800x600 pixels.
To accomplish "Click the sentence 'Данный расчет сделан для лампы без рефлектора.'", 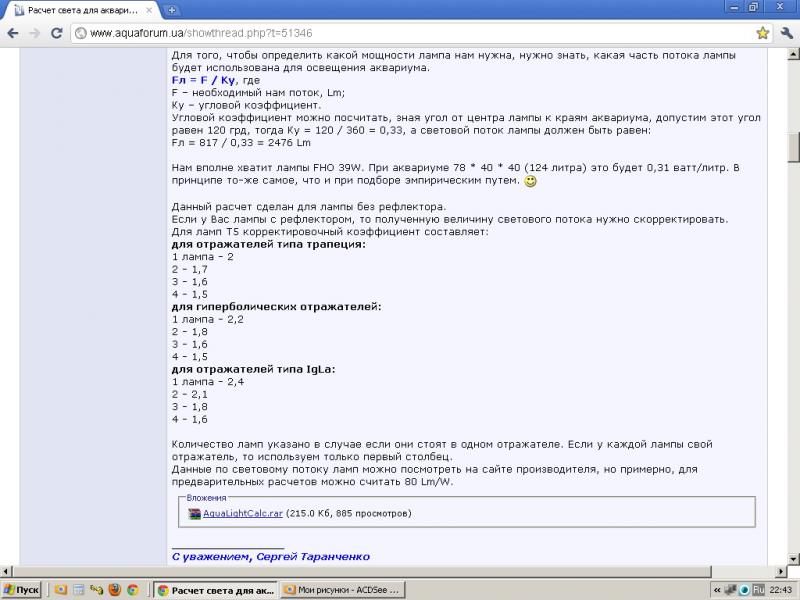I will coord(309,207).
